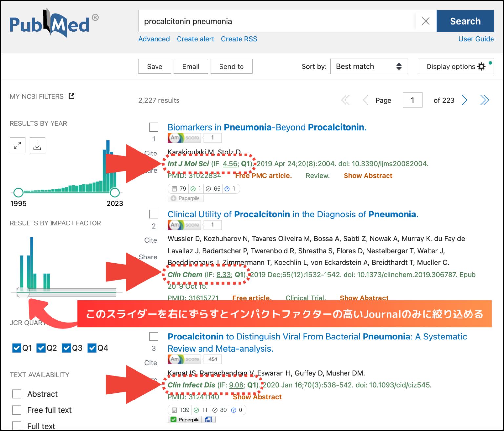Screen dimensions: 504x431
Task: Open MY NCBI FILTERS external link icon
Action: click(x=72, y=96)
